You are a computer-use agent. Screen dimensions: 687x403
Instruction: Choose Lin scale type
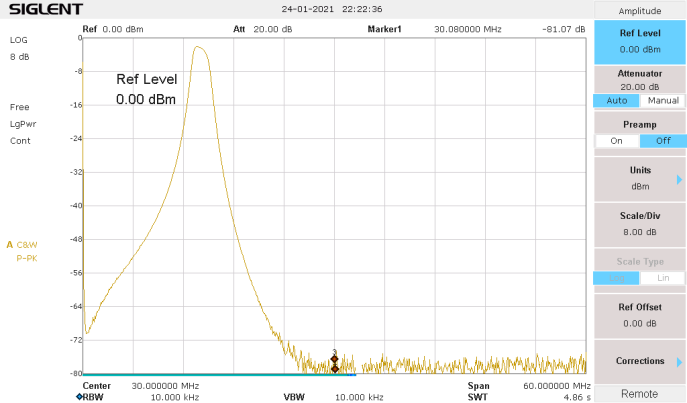click(663, 278)
